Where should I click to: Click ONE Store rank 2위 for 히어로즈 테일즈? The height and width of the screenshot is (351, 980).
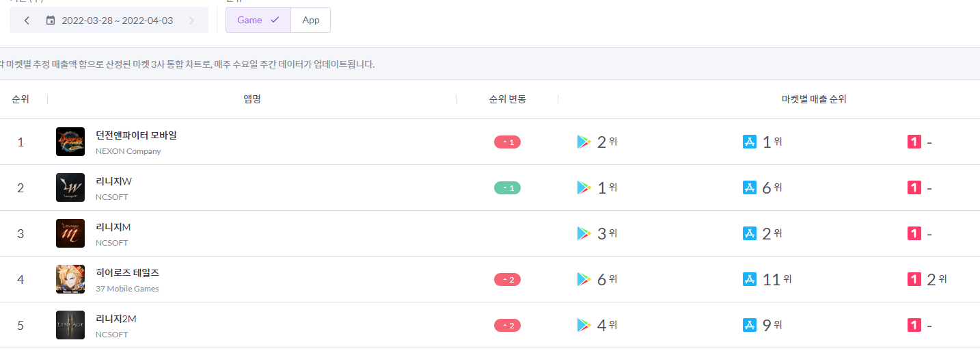point(937,279)
